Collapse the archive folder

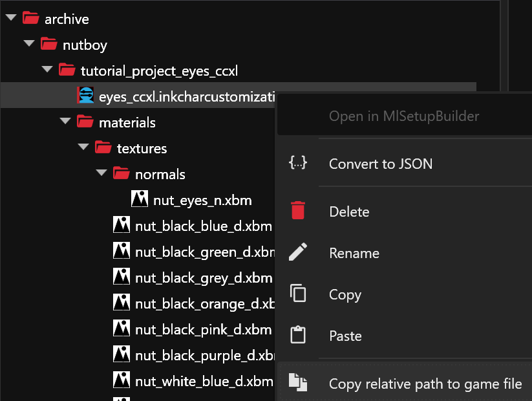point(11,18)
